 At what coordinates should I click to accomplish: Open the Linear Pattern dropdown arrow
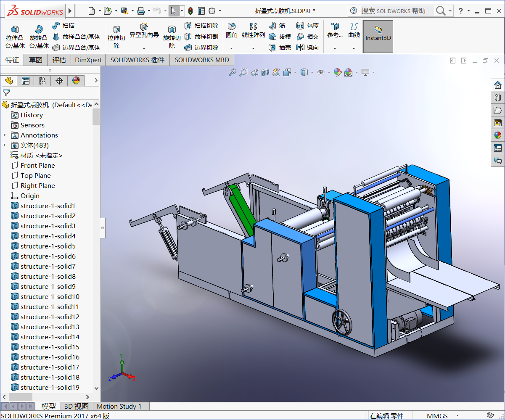click(254, 48)
